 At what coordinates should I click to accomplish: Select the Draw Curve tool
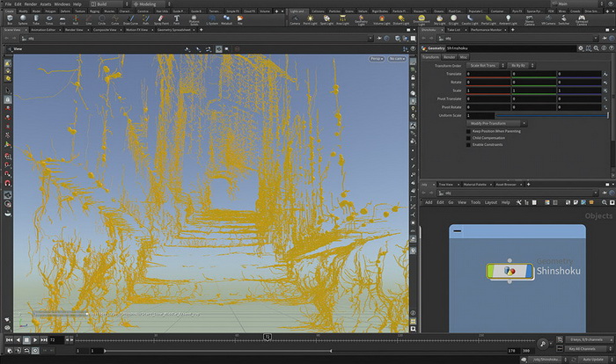[130, 19]
